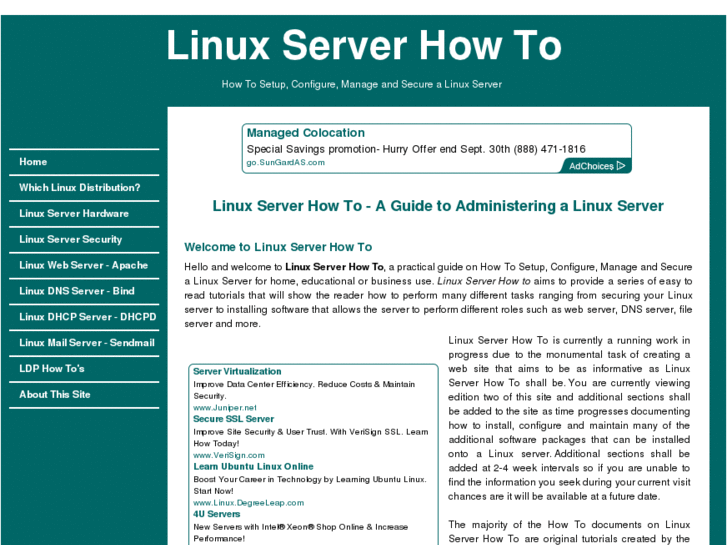Viewport: 727px width, 545px height.
Task: Select Linux Web Server - Apache
Action: pyautogui.click(x=83, y=265)
